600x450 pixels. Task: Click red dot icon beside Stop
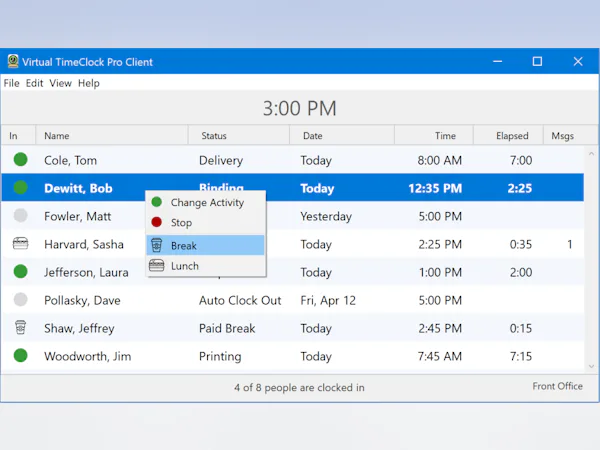point(157,222)
